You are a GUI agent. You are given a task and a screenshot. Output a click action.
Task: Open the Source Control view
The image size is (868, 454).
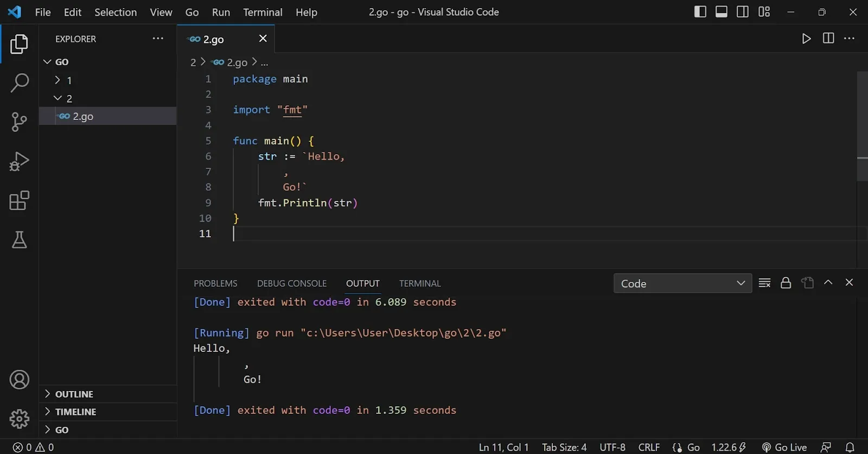[x=19, y=122]
